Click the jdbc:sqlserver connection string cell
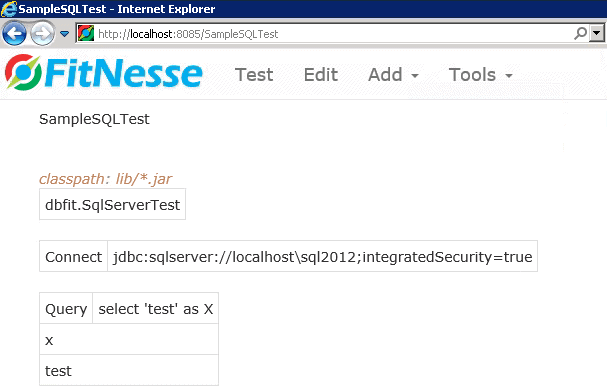 (x=322, y=256)
